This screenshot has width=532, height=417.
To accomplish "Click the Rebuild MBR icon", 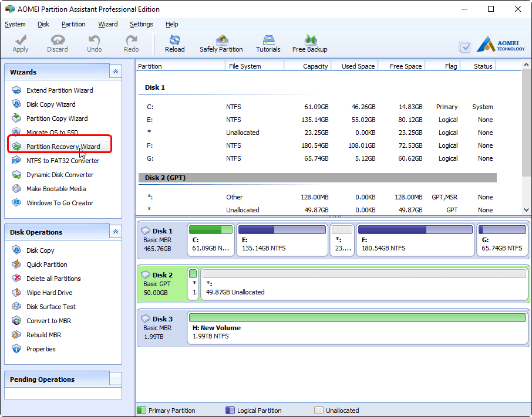I will point(16,335).
